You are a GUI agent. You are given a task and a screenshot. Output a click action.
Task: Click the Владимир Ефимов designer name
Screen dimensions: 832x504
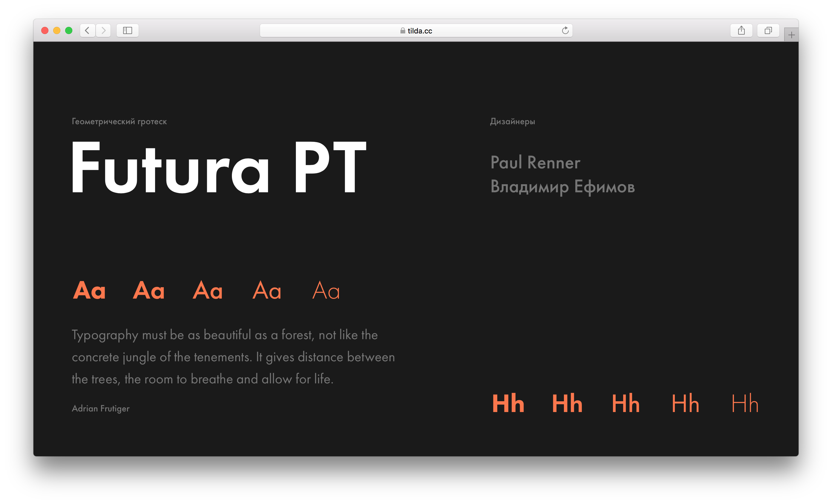coord(562,187)
